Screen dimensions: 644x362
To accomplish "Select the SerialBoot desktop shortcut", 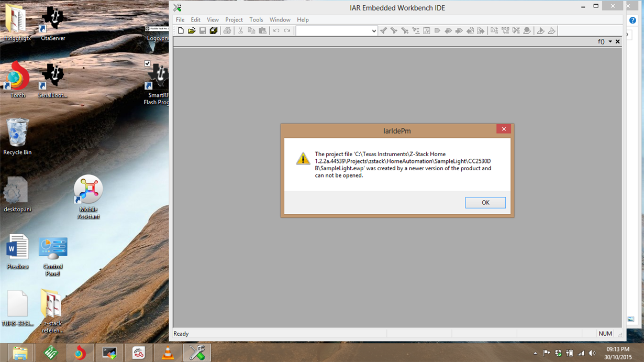I will tap(53, 80).
